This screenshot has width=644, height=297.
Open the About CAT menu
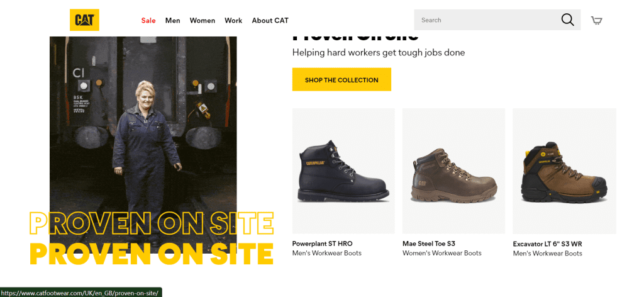[270, 20]
